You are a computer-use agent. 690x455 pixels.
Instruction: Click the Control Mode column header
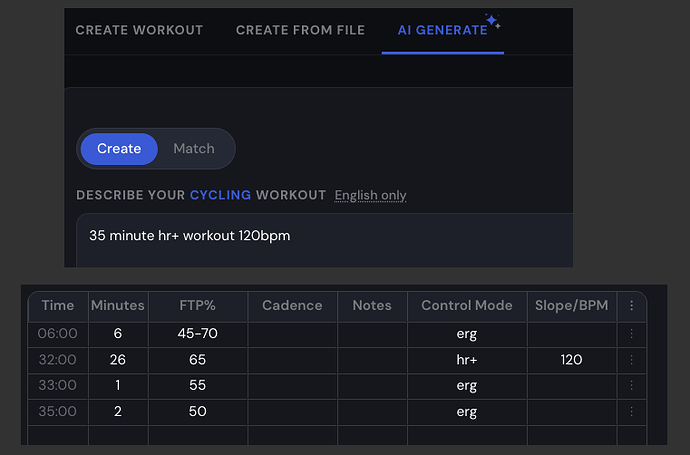tap(467, 305)
